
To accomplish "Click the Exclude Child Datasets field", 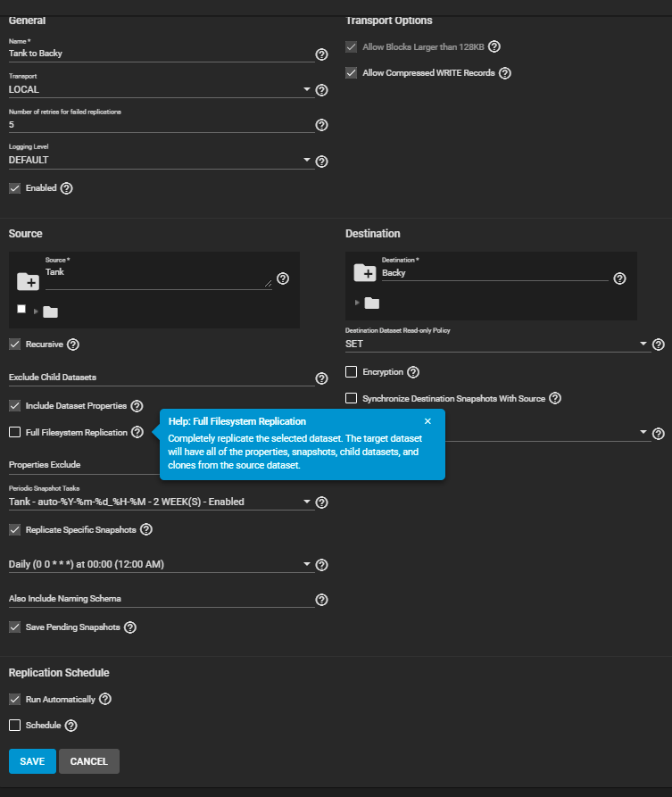I will click(x=162, y=378).
